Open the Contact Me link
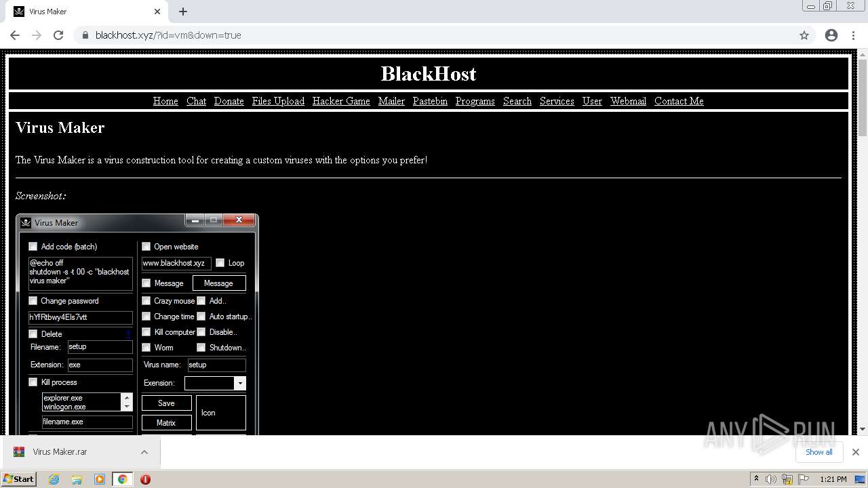This screenshot has height=488, width=868. click(679, 101)
